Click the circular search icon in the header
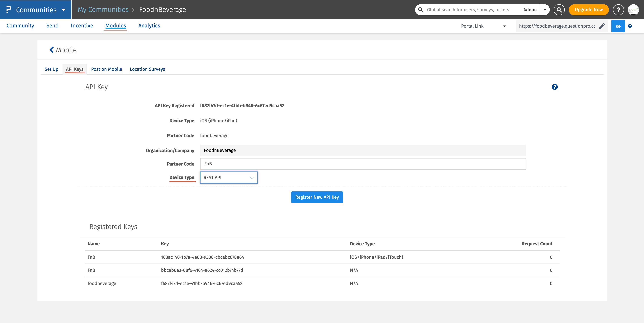Image resolution: width=644 pixels, height=323 pixels. click(x=559, y=10)
